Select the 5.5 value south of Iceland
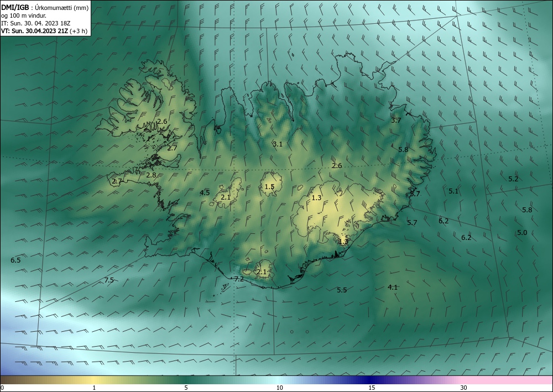The height and width of the screenshot is (392, 553). tap(342, 290)
